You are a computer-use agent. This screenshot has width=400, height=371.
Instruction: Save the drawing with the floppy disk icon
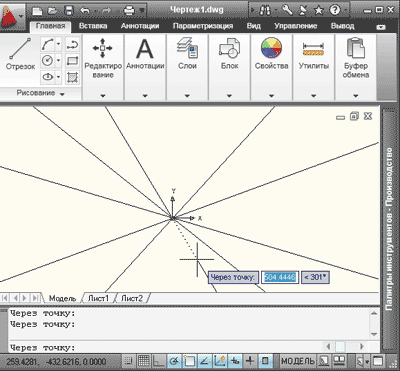click(69, 11)
